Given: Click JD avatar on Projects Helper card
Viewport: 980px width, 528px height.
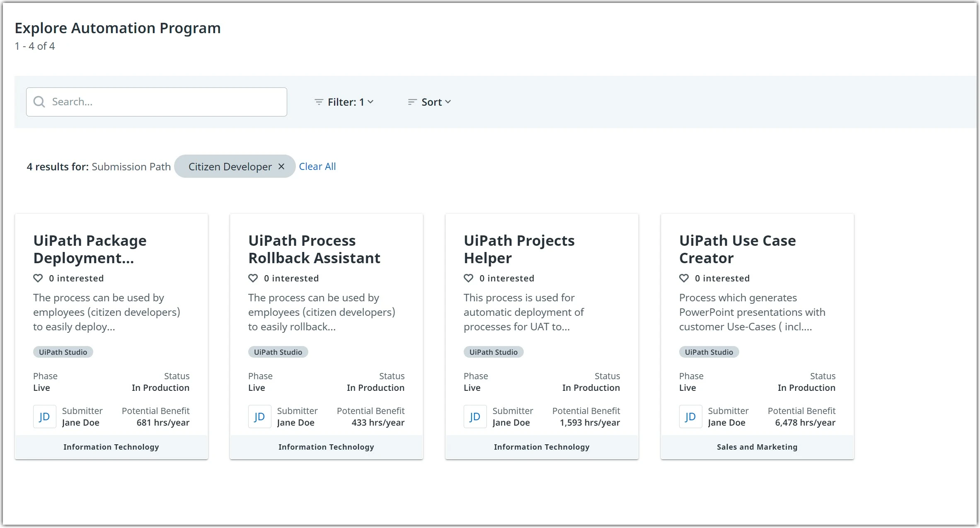Looking at the screenshot, I should click(475, 417).
